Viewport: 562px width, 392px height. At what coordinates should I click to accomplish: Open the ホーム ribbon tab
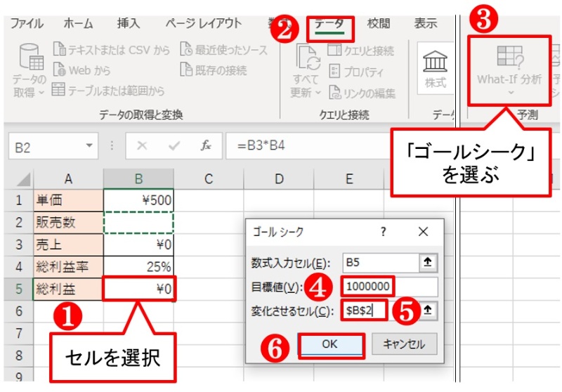(78, 24)
